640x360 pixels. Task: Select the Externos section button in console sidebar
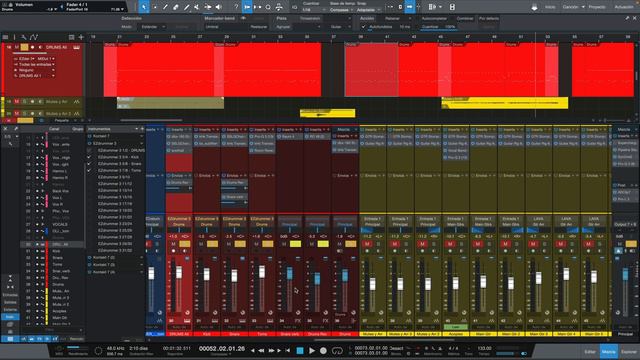pyautogui.click(x=10, y=310)
